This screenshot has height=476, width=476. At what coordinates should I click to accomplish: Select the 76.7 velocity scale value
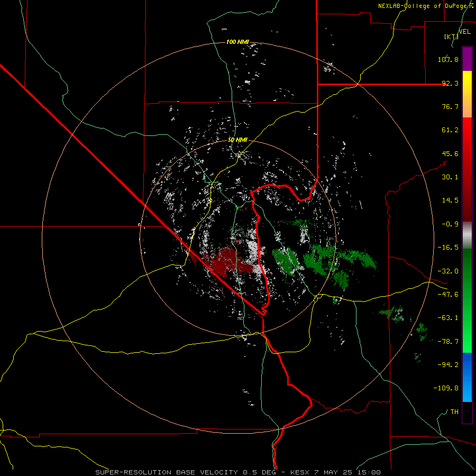click(450, 106)
